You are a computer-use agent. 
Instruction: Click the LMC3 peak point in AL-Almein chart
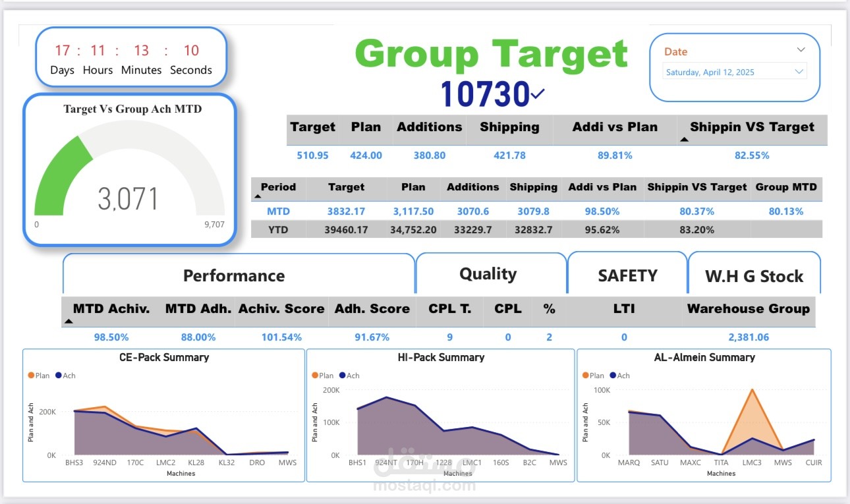point(752,390)
